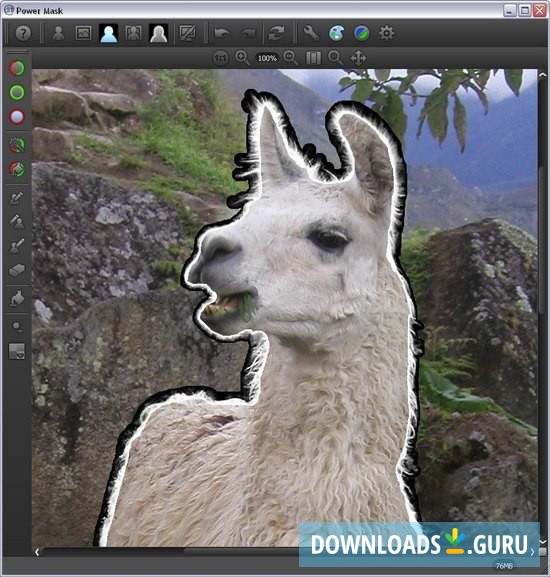Select the red-green ring edge marker tool
This screenshot has height=577, width=550.
[x=17, y=68]
